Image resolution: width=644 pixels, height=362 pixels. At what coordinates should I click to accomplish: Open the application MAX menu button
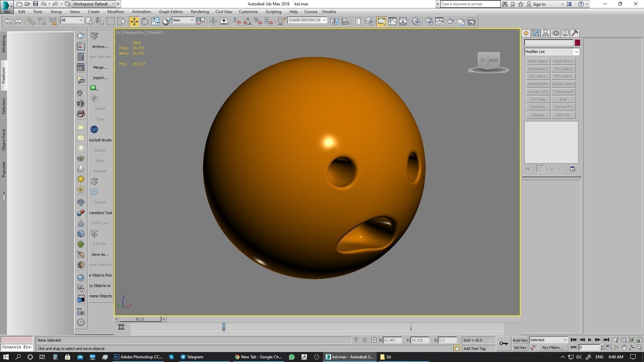click(x=7, y=6)
